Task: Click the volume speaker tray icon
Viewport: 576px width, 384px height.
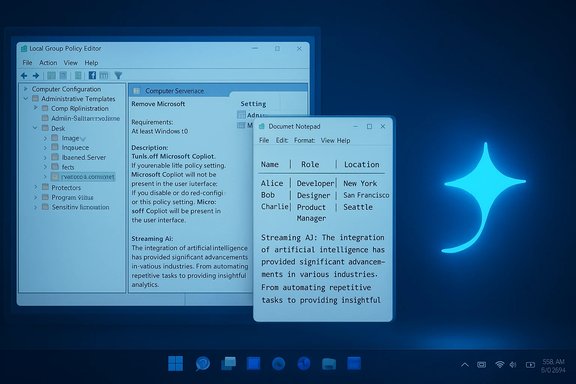Action: click(x=513, y=365)
